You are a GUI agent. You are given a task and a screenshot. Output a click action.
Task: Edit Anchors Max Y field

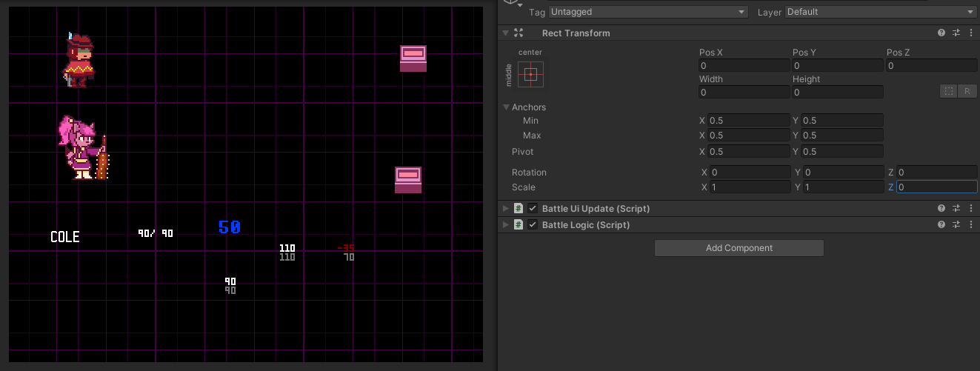(x=842, y=136)
